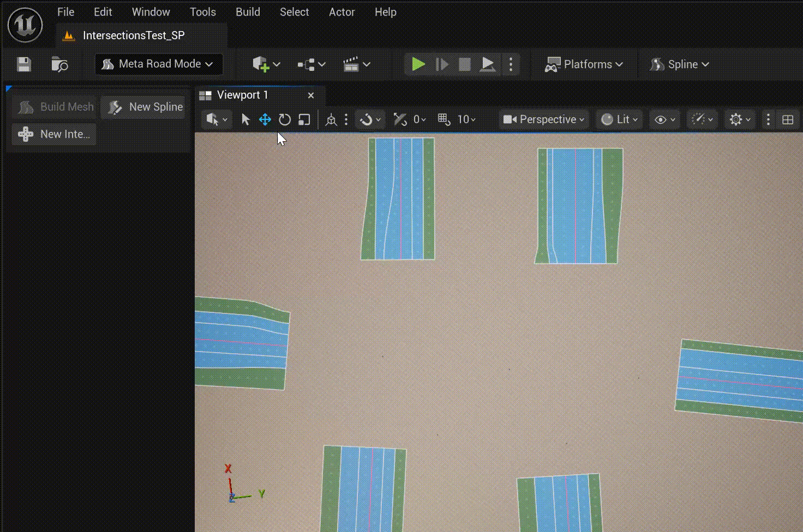Open the File menu
The image size is (803, 532).
point(65,12)
